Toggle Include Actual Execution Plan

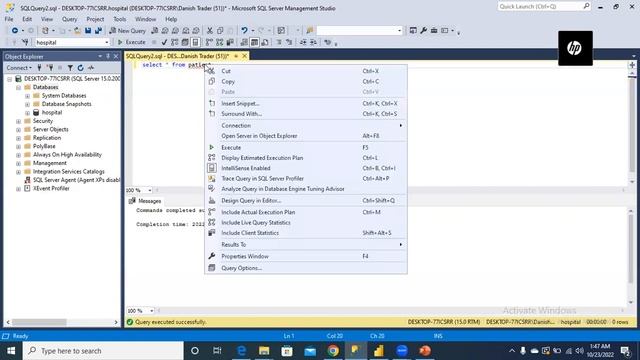coord(306,212)
